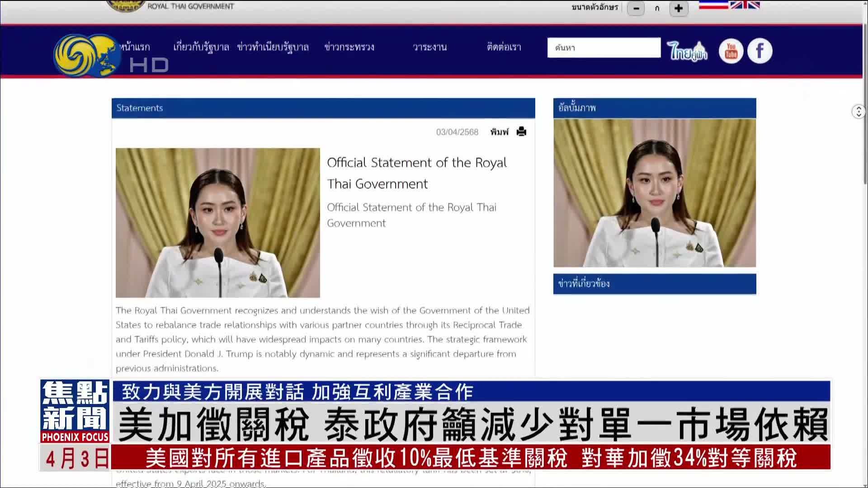Click the Thai Khu Fah logo near the search box
The height and width of the screenshot is (488, 868).
click(688, 50)
